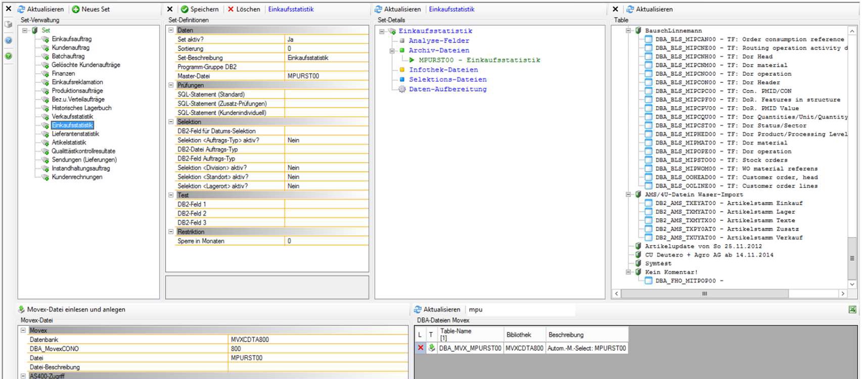Click green arrow icon beside MPURST00 - Einkaufsstatistik
868x379 pixels.
tap(412, 60)
